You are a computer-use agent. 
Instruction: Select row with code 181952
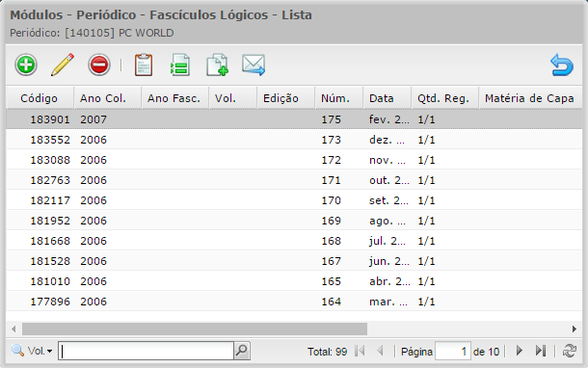pos(294,221)
